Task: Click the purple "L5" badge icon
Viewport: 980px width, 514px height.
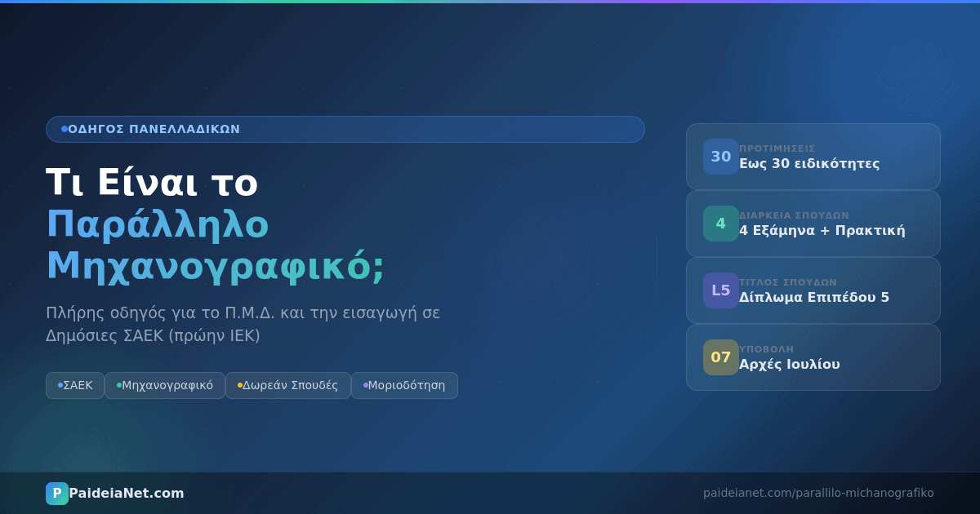Action: coord(720,290)
